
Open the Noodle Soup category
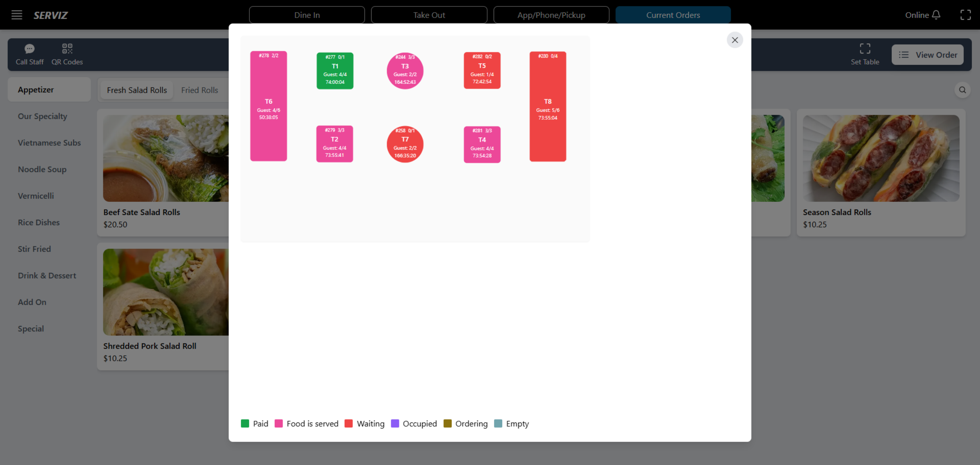tap(42, 169)
